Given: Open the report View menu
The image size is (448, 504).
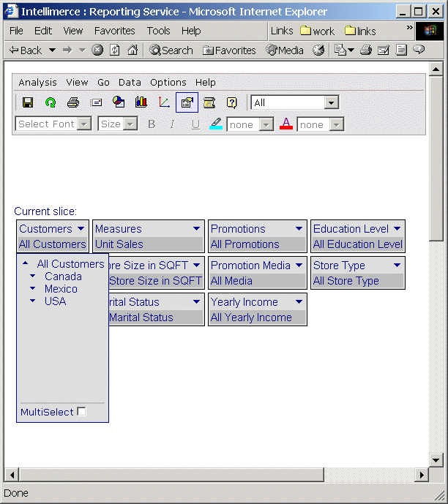Looking at the screenshot, I should (77, 83).
